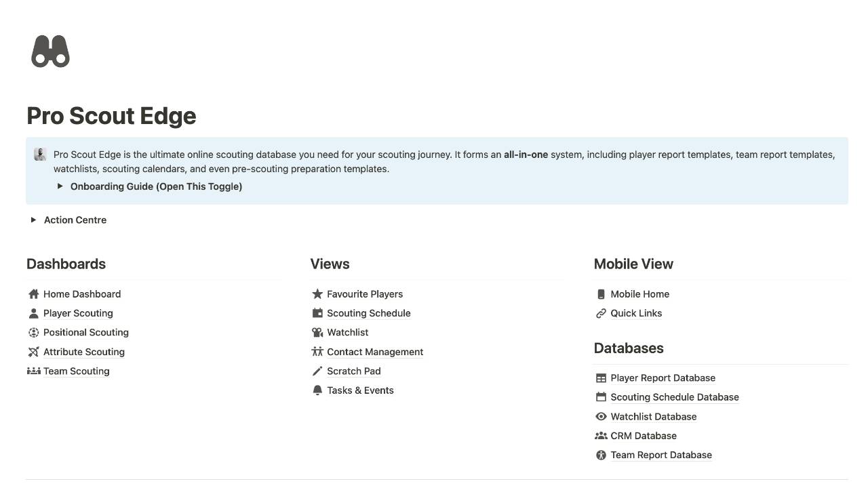Click the eye icon beside Watchlist Database

pyautogui.click(x=601, y=417)
